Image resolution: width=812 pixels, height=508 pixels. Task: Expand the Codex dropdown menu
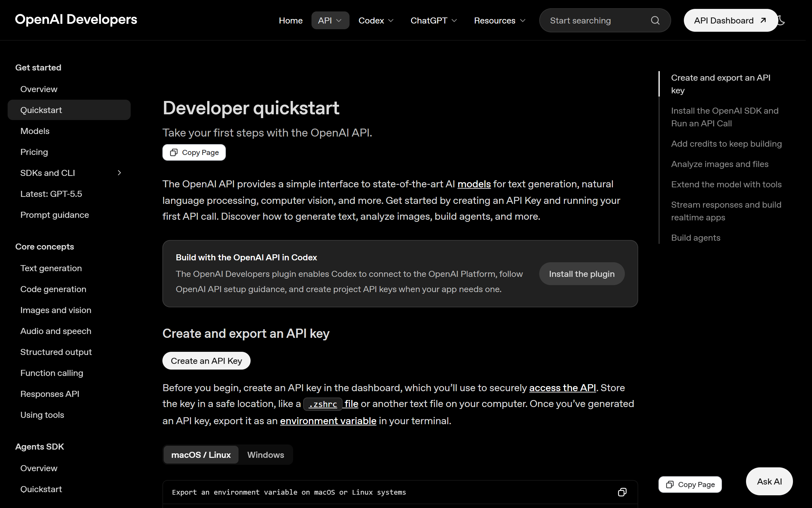pyautogui.click(x=376, y=21)
